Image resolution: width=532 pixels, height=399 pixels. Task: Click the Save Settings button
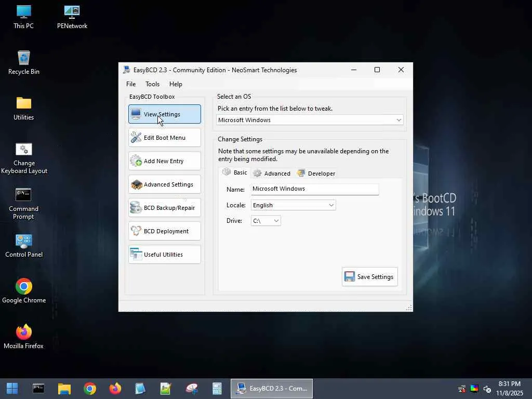[x=370, y=277]
